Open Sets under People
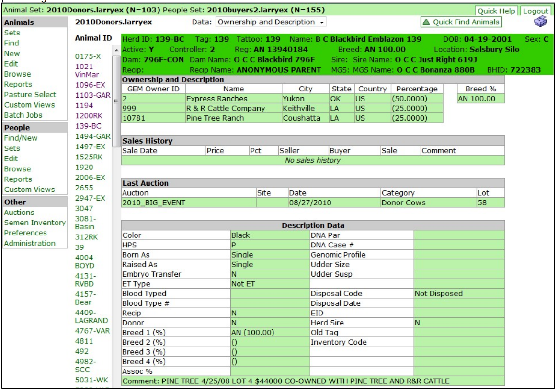This screenshot has height=392, width=558. click(12, 148)
